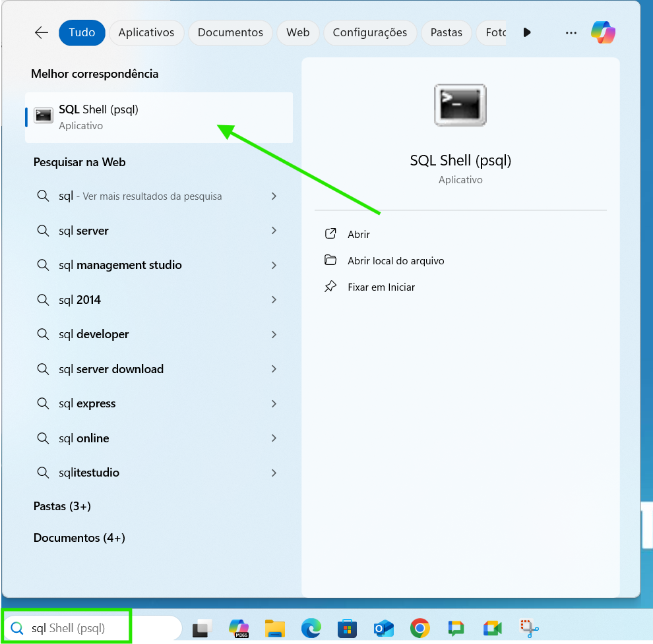The height and width of the screenshot is (644, 653).
Task: Click the folder icon beside Abrir local do arquivo
Action: pyautogui.click(x=330, y=260)
